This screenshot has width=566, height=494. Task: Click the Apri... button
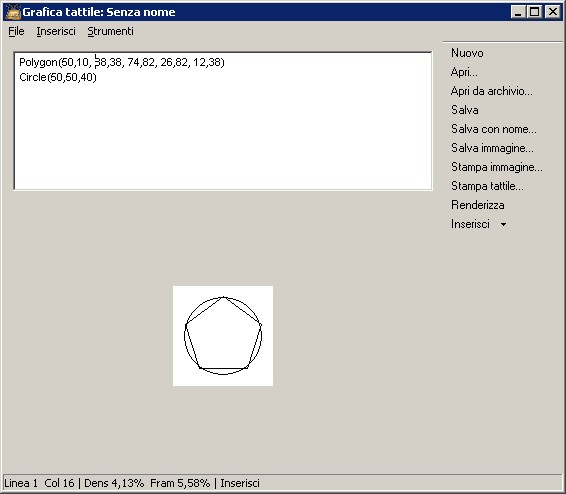[x=464, y=72]
